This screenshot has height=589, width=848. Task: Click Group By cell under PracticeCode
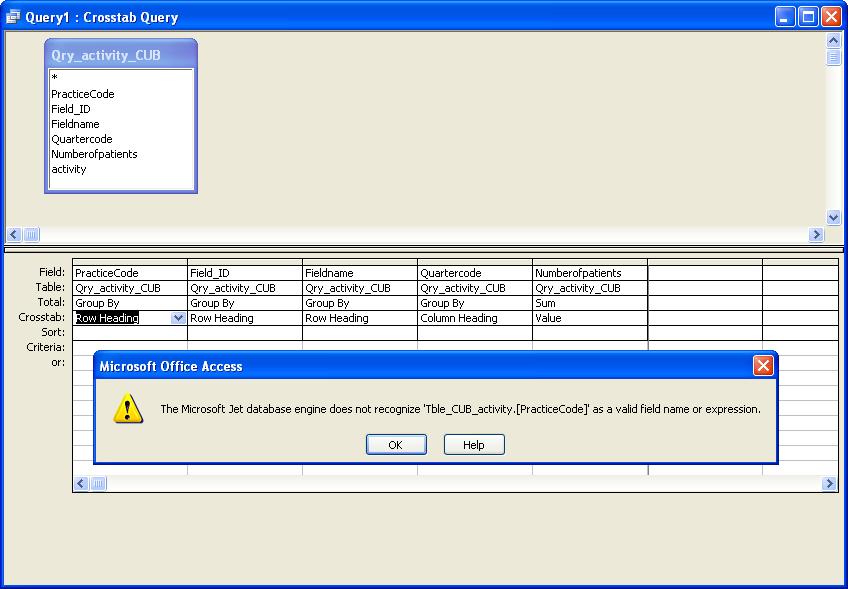pos(130,303)
